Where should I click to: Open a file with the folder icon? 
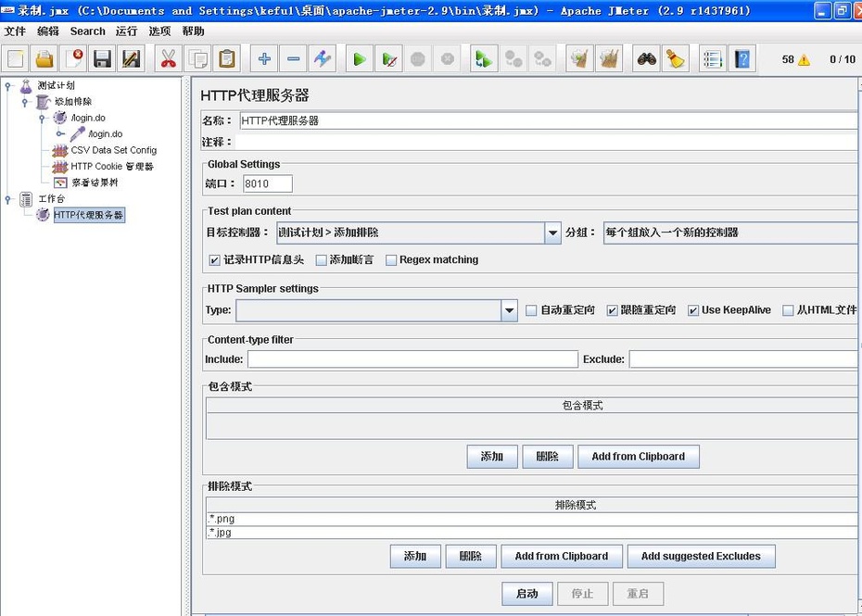tap(44, 58)
